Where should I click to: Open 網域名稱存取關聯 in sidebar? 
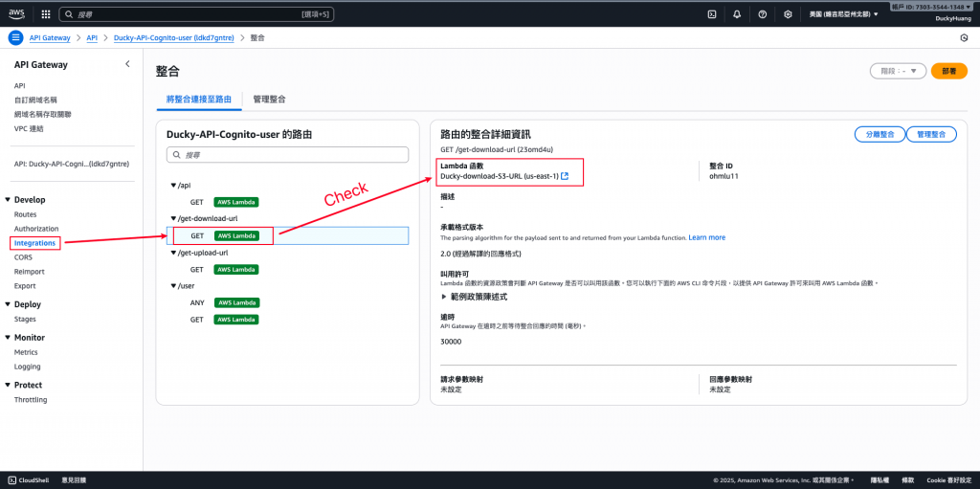coord(42,115)
